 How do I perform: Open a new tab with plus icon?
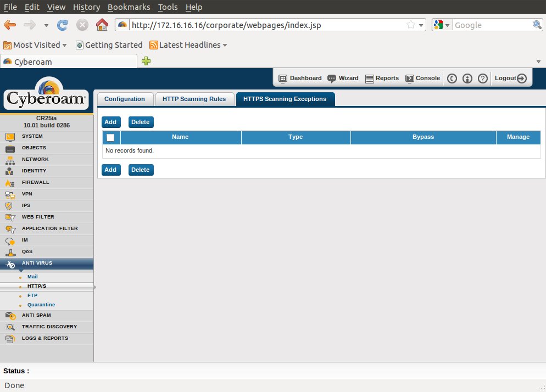[x=146, y=61]
